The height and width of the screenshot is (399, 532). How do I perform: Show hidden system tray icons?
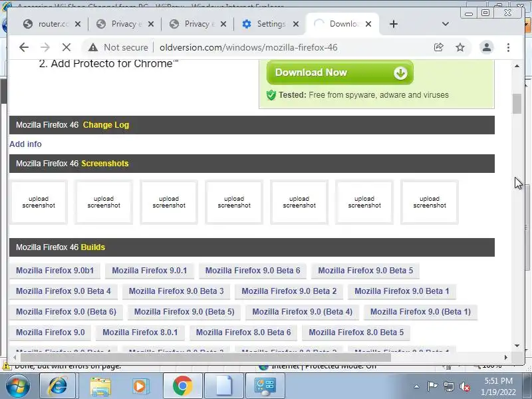coord(417,386)
